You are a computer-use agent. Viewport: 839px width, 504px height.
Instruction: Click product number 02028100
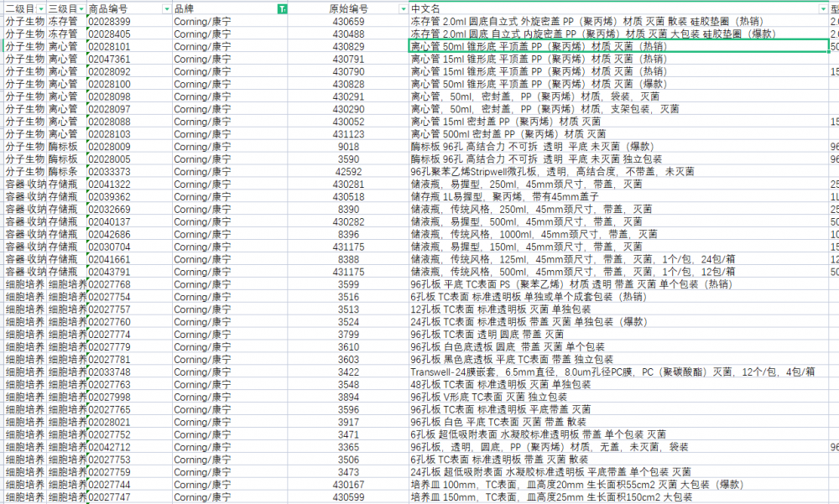(129, 84)
